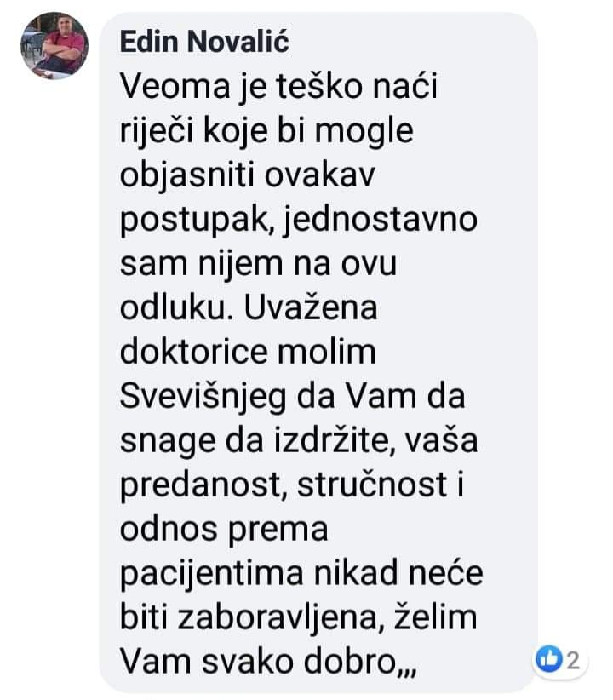Click the word "predanost" in comment
613x700 pixels.
[200, 486]
